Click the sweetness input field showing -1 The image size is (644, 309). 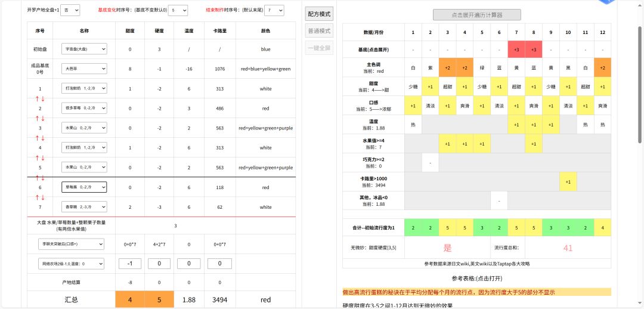129,263
